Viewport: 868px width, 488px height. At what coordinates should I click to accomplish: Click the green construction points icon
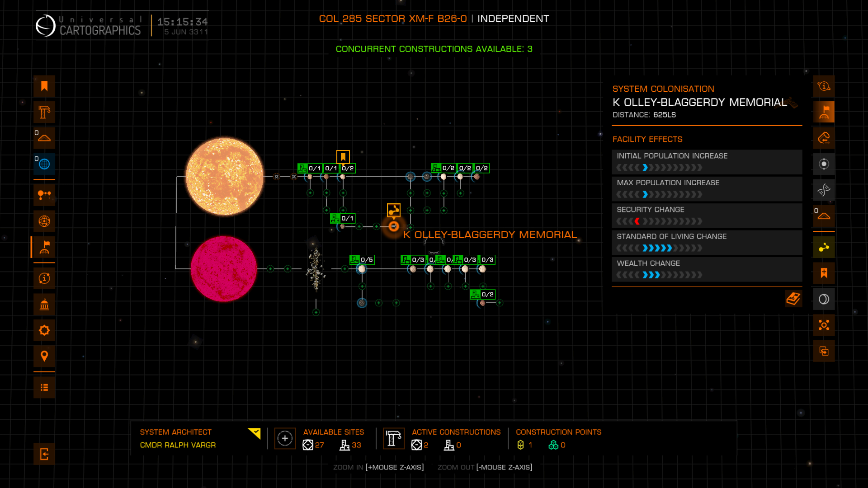coord(553,445)
